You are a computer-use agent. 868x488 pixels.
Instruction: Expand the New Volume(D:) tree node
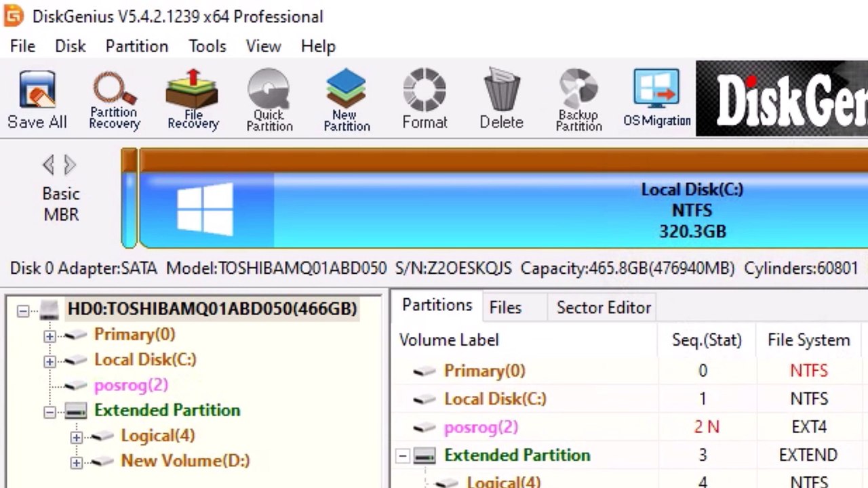point(76,463)
